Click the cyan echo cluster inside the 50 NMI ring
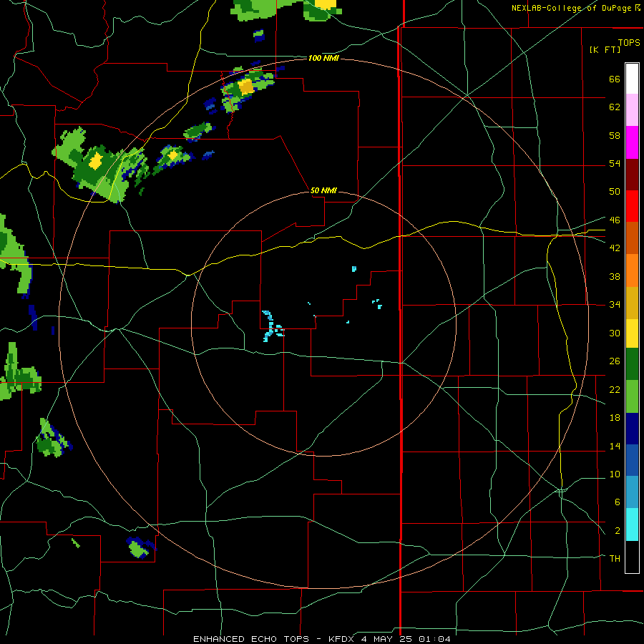Viewport: 644px width, 644px height. (273, 326)
